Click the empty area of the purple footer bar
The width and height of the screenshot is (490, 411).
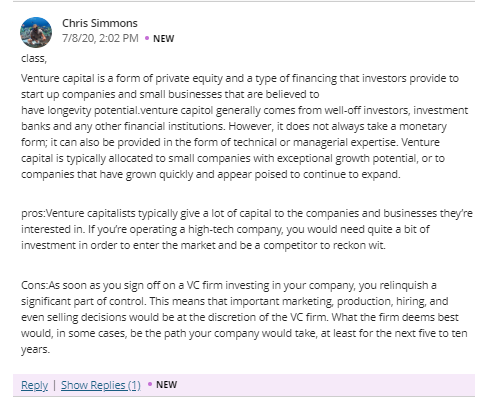point(325,385)
